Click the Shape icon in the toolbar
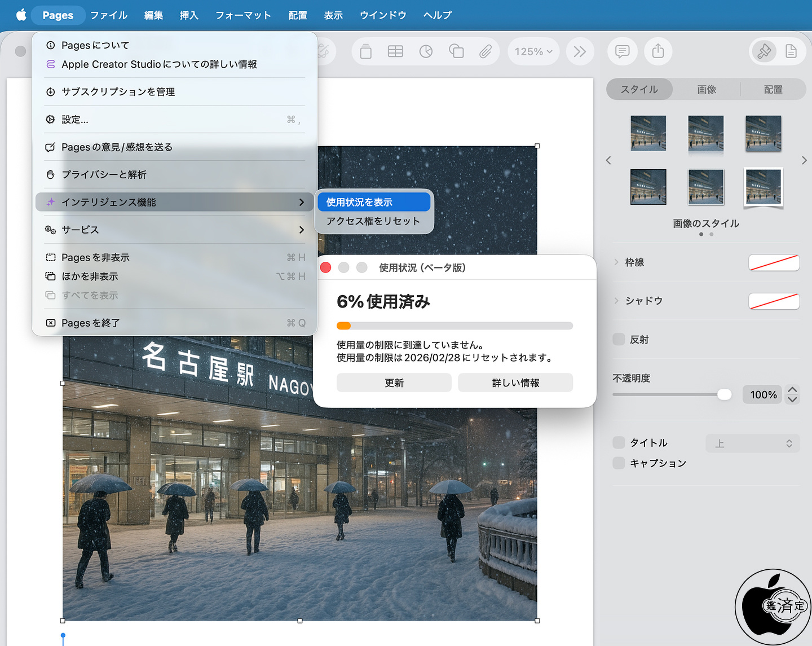This screenshot has width=812, height=646. (x=456, y=52)
